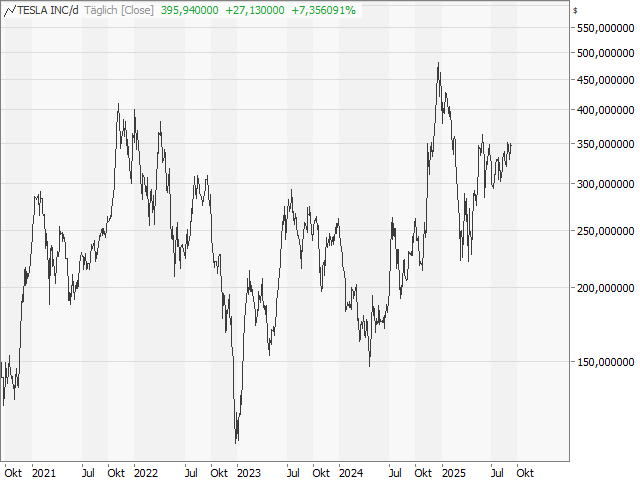Click the Jul label between 2024 and 2025
The width and height of the screenshot is (640, 480).
(395, 473)
